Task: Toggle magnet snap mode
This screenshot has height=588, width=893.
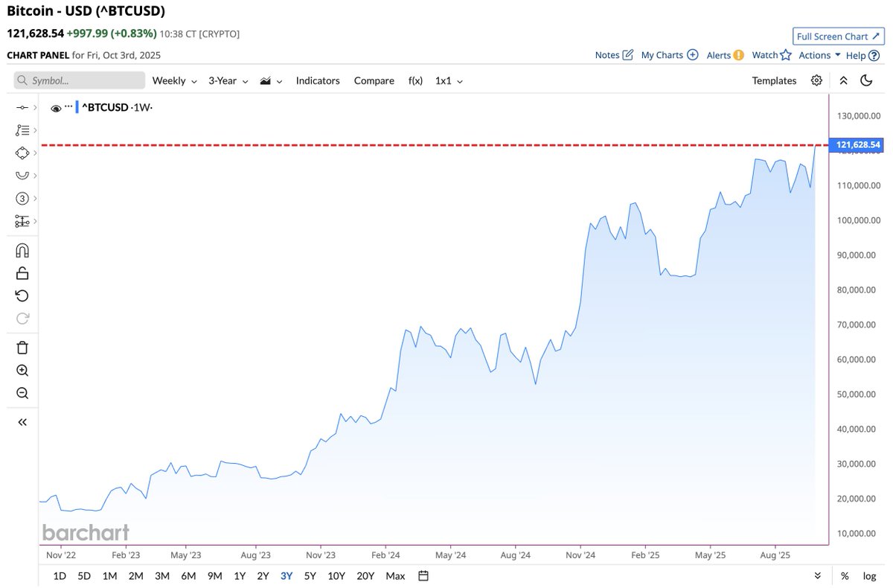Action: tap(22, 250)
